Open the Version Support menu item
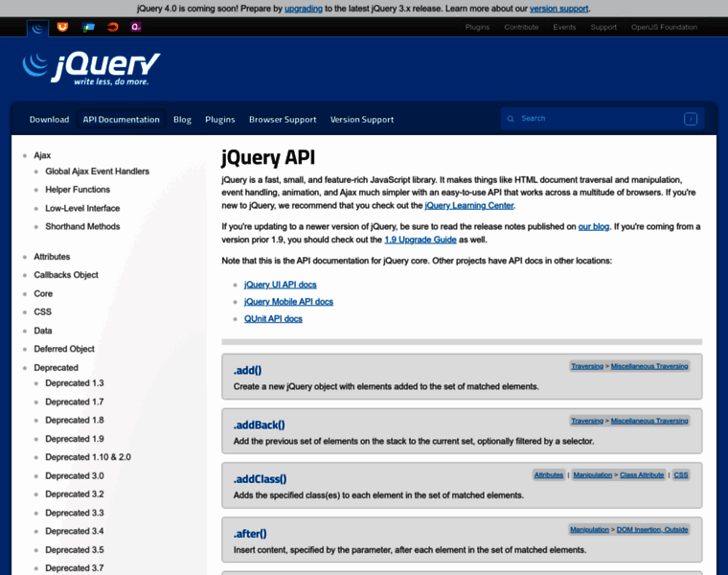 click(x=362, y=120)
